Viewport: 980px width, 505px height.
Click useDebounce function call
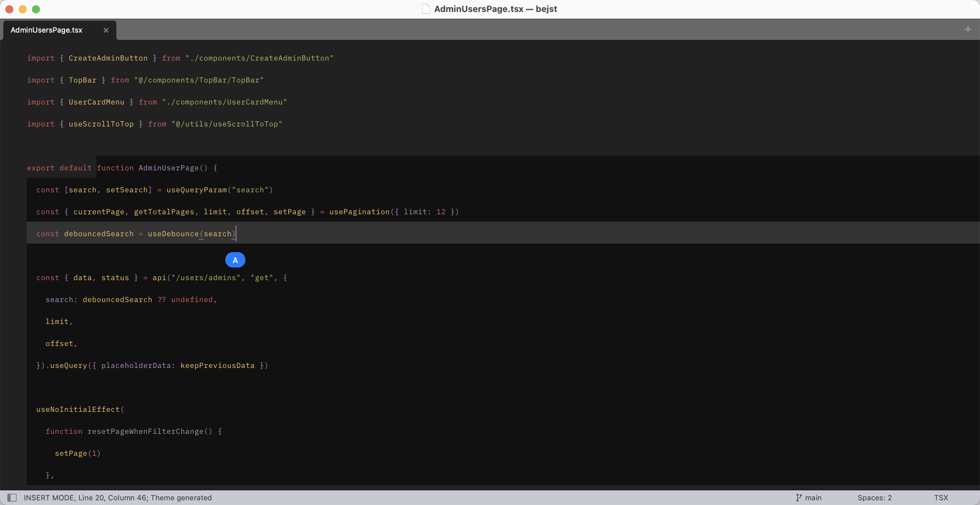click(x=173, y=234)
